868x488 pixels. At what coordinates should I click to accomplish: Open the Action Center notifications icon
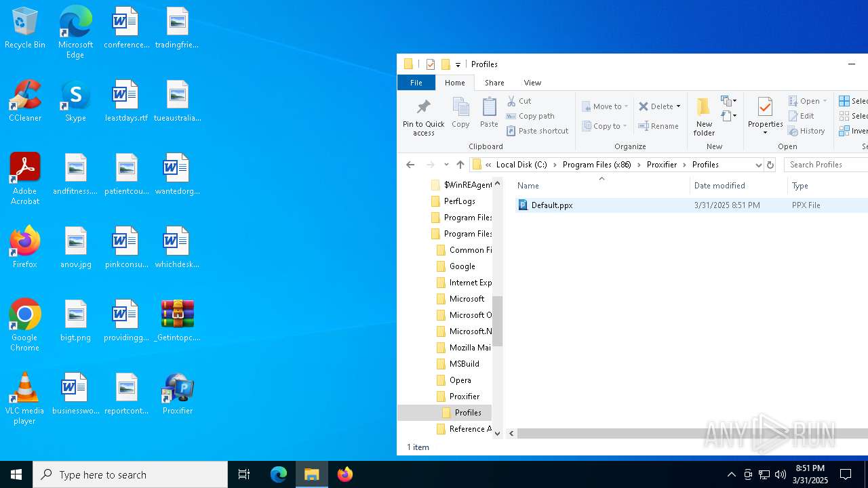tap(846, 474)
